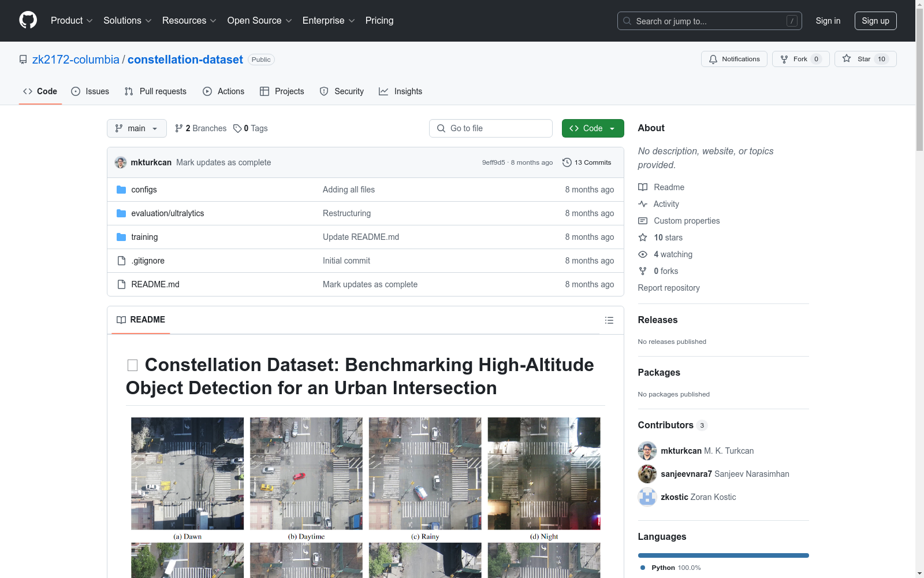Image resolution: width=924 pixels, height=578 pixels.
Task: Open the README outline list icon
Action: 609,320
